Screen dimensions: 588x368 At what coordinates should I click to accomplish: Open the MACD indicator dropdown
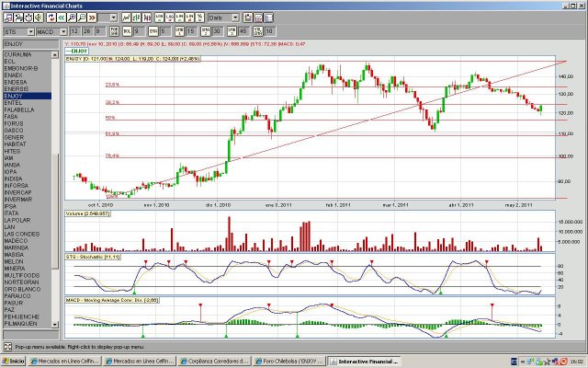(x=63, y=32)
